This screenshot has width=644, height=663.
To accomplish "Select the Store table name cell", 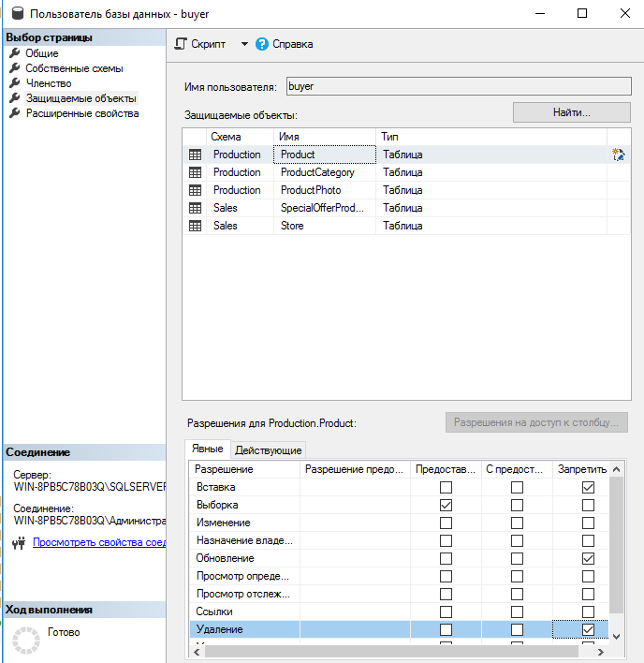I will (325, 226).
